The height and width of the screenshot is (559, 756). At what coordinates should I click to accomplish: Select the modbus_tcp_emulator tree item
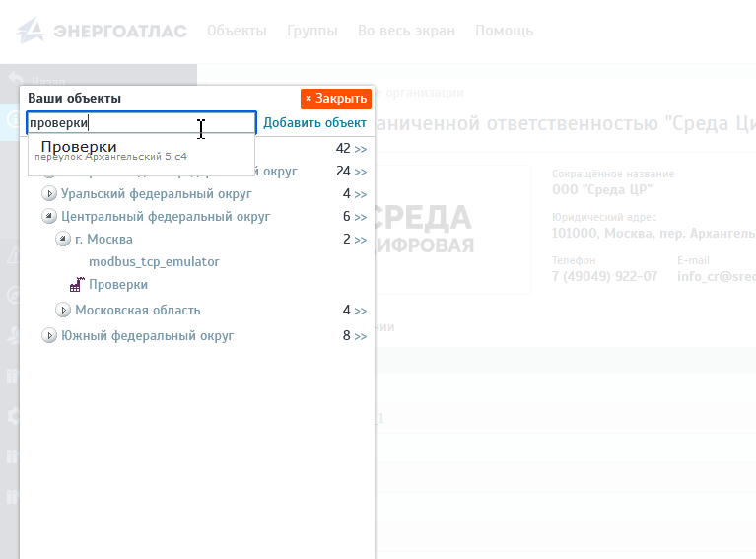click(154, 262)
